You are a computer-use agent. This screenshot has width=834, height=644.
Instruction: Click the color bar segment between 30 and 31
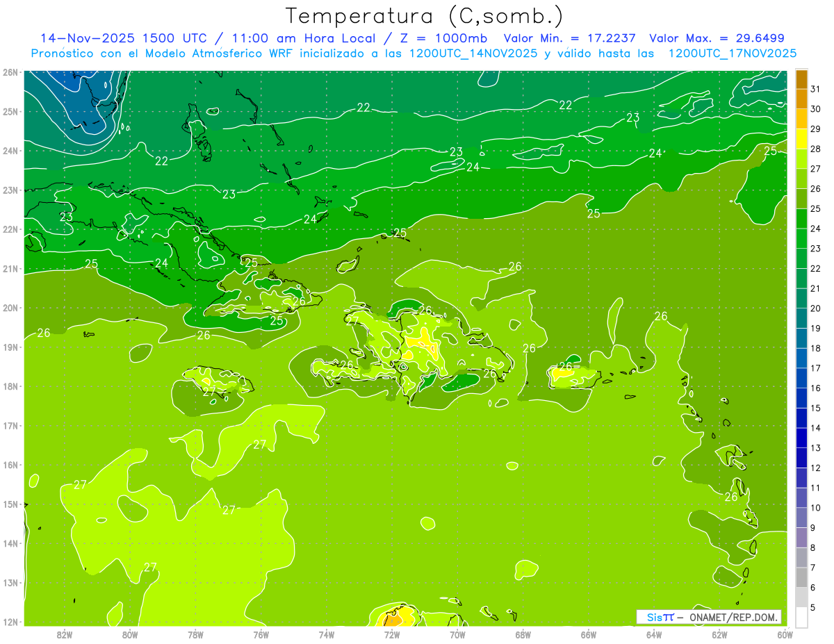pos(801,99)
